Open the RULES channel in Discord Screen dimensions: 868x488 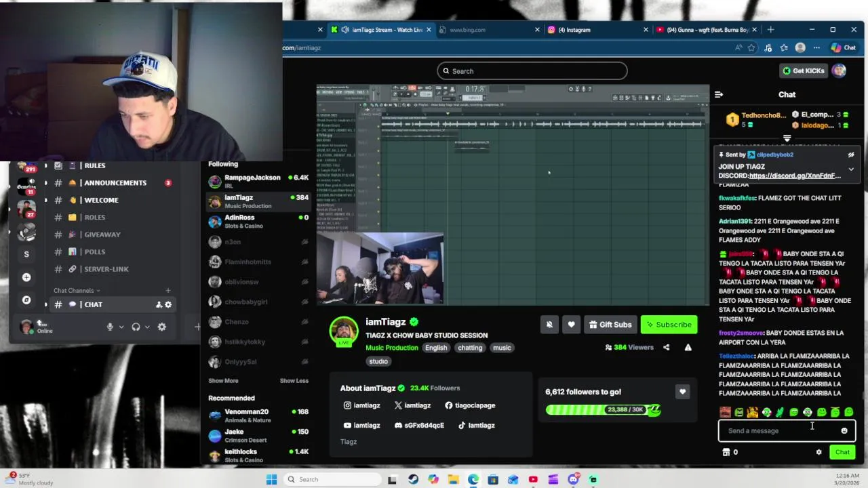(x=95, y=165)
